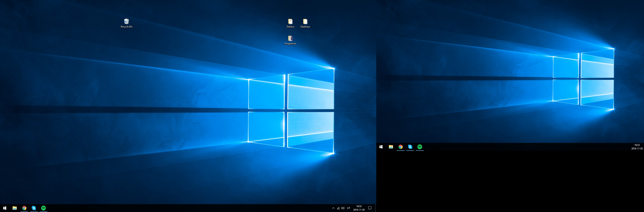This screenshot has width=644, height=212.
Task: Switch to Skype on the main taskbar
Action: tap(34, 208)
